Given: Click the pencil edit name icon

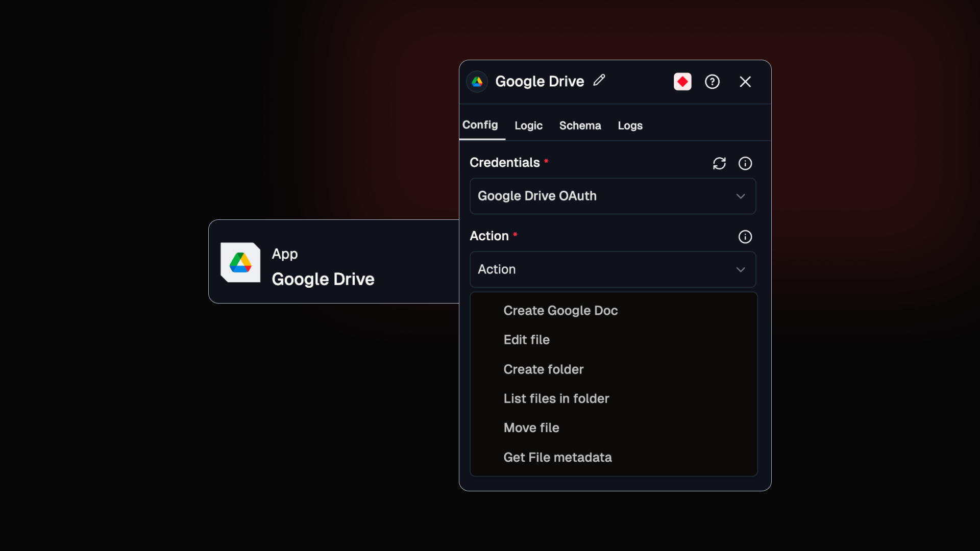Looking at the screenshot, I should coord(599,81).
